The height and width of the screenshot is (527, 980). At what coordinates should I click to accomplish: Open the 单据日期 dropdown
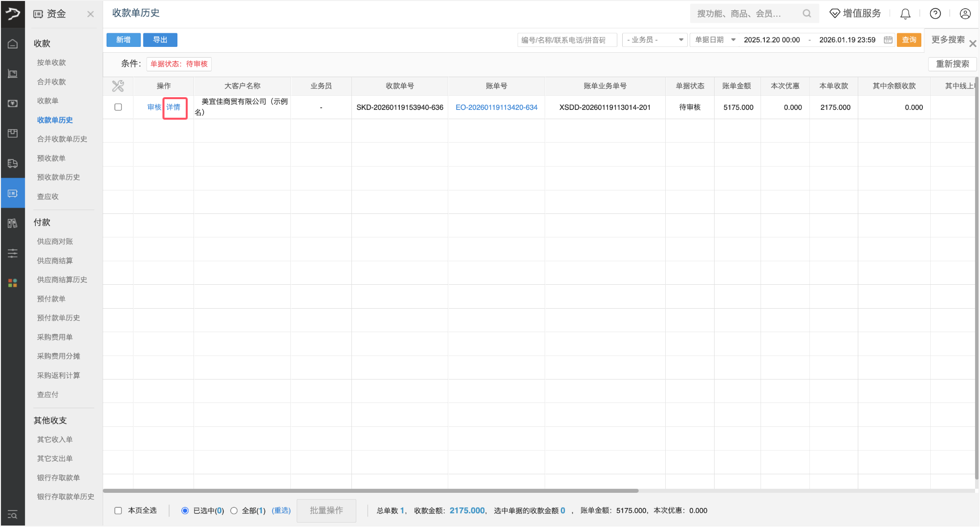coord(715,40)
